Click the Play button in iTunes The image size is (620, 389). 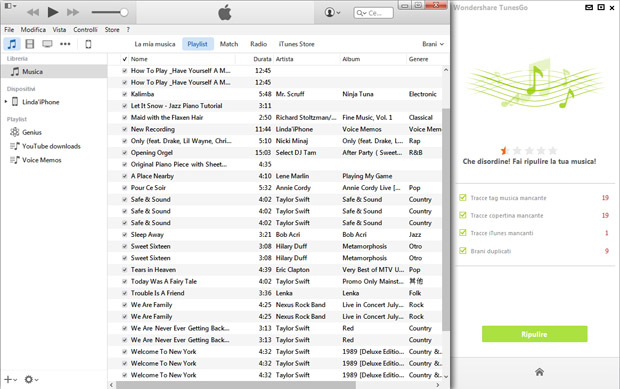point(53,12)
